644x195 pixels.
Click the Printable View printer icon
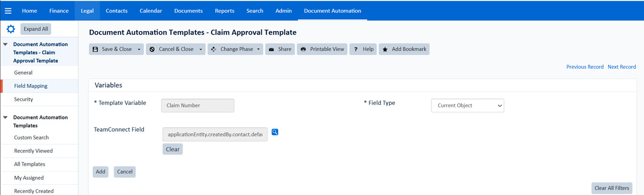303,49
